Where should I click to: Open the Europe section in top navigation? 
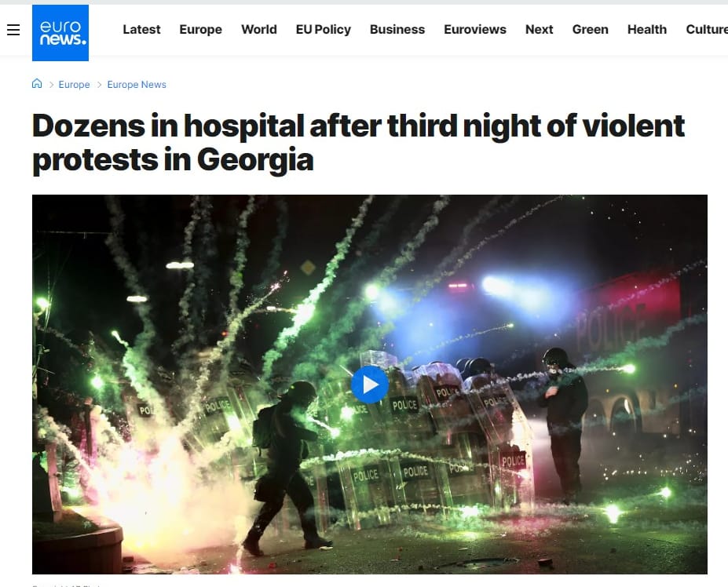pos(200,29)
